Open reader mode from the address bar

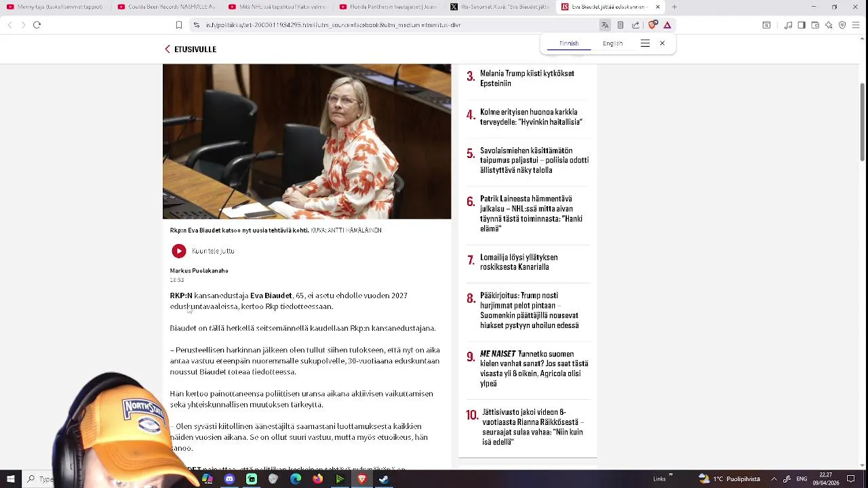(620, 25)
